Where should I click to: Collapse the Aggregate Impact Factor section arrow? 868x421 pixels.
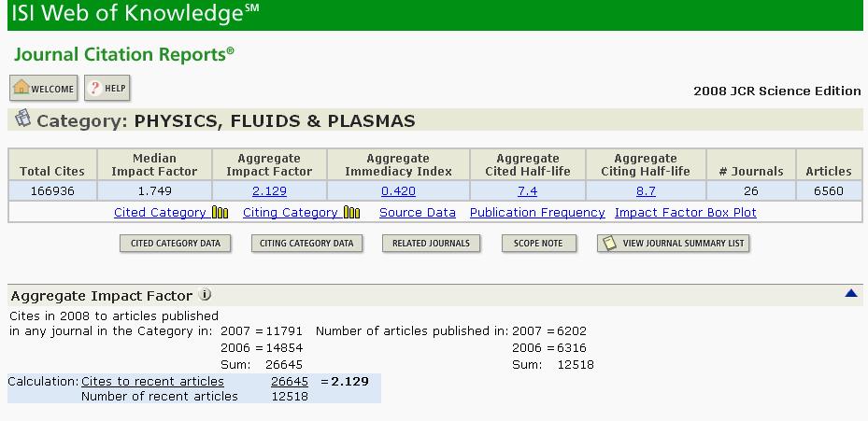point(851,293)
